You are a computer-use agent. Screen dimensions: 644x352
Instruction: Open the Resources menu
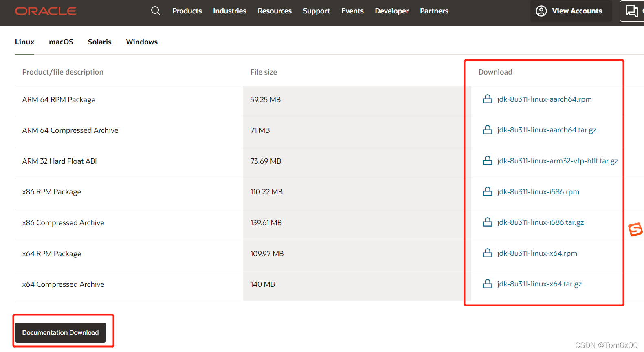tap(275, 11)
